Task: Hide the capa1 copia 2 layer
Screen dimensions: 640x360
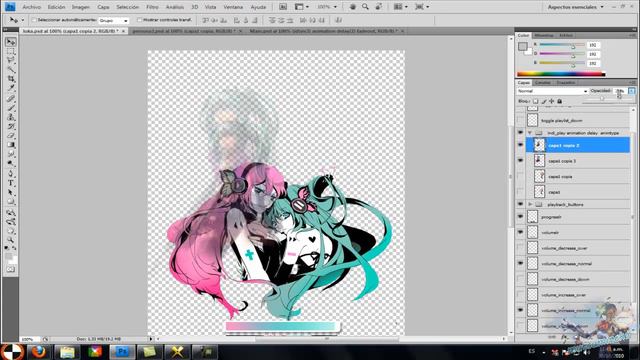Action: [x=520, y=145]
